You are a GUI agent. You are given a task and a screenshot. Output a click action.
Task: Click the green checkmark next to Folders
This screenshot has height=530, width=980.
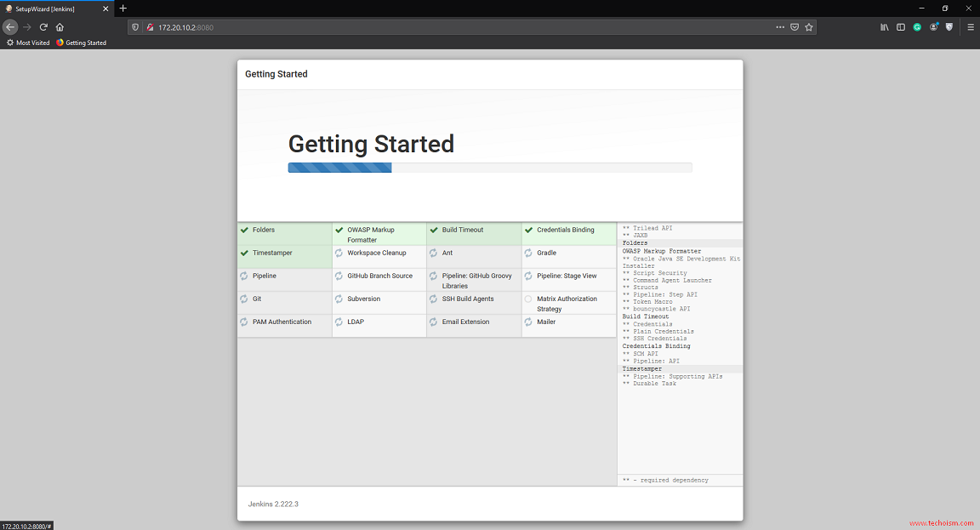point(244,230)
